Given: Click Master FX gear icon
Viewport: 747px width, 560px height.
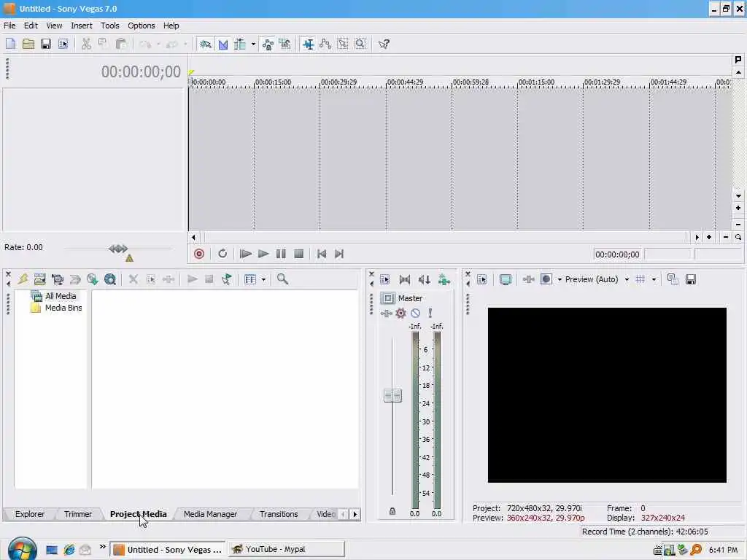Looking at the screenshot, I should 400,314.
